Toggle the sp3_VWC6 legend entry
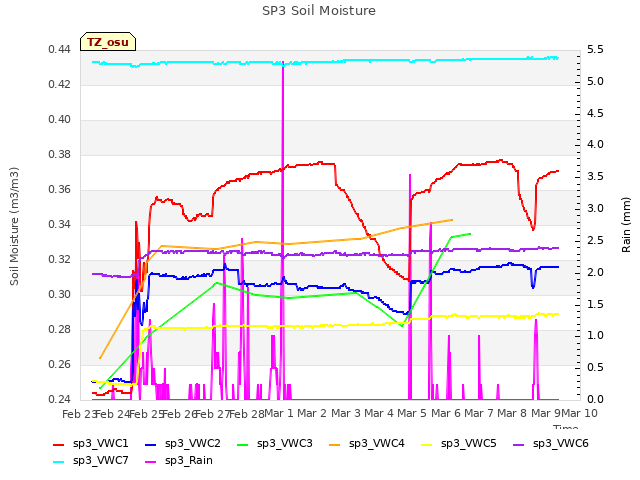Screen dimensions: 640x480 click(551, 444)
